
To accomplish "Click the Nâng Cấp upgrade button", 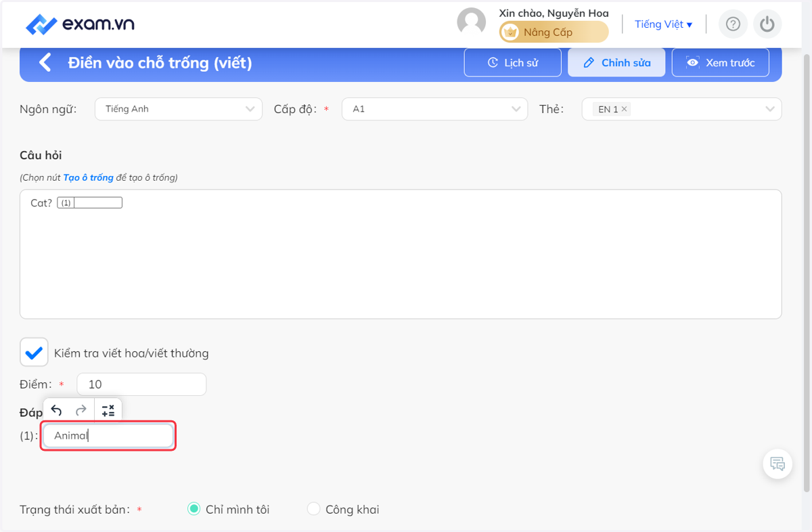I will (x=554, y=32).
